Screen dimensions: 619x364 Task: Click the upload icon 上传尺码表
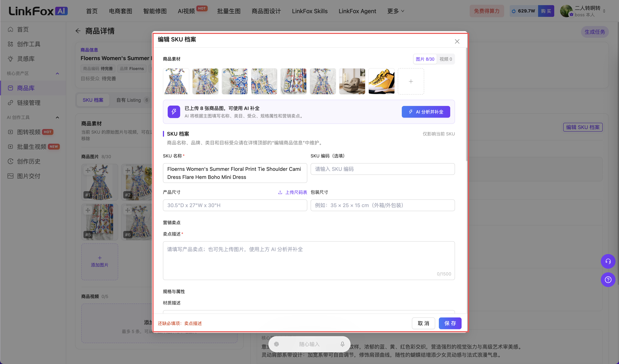(280, 192)
